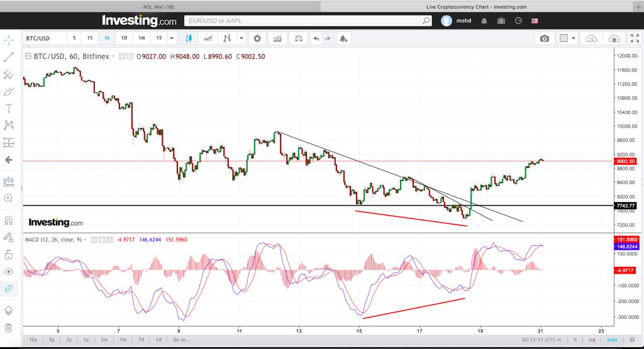644x349 pixels.
Task: Open chart settings gear in toolbar
Action: pos(257,38)
